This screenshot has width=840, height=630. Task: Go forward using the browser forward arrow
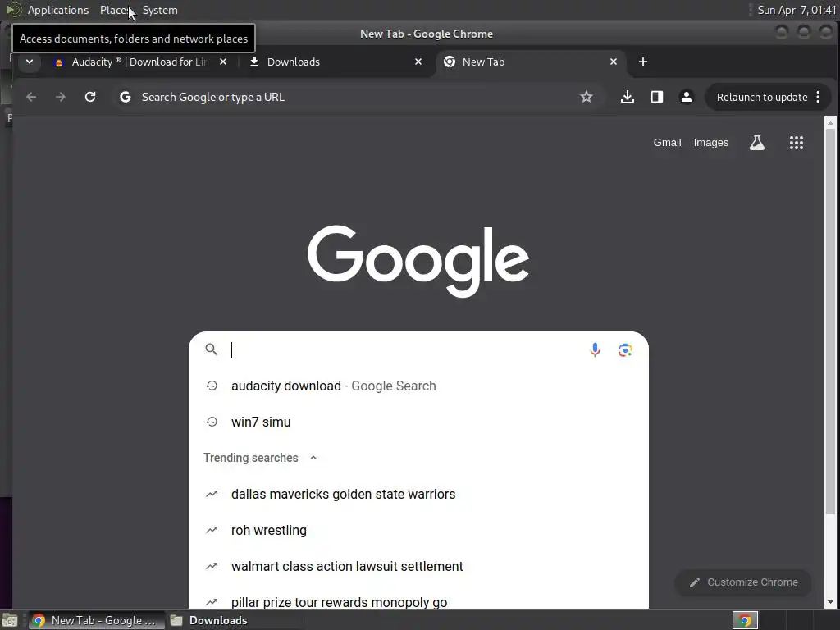pyautogui.click(x=61, y=97)
